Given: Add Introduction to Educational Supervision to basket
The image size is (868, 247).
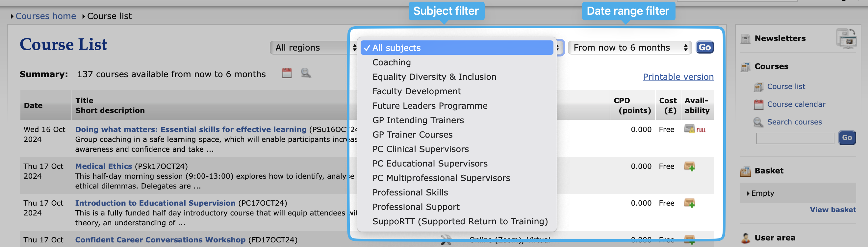Looking at the screenshot, I should 689,203.
